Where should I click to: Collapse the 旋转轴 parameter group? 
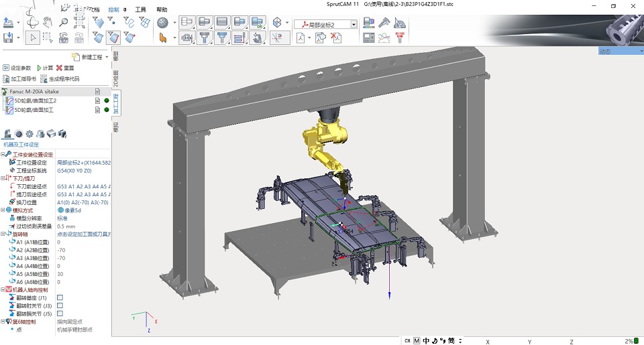(3, 234)
